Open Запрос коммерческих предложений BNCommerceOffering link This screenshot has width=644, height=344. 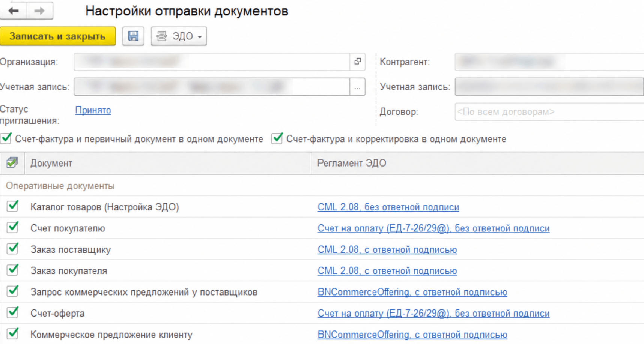tap(412, 292)
